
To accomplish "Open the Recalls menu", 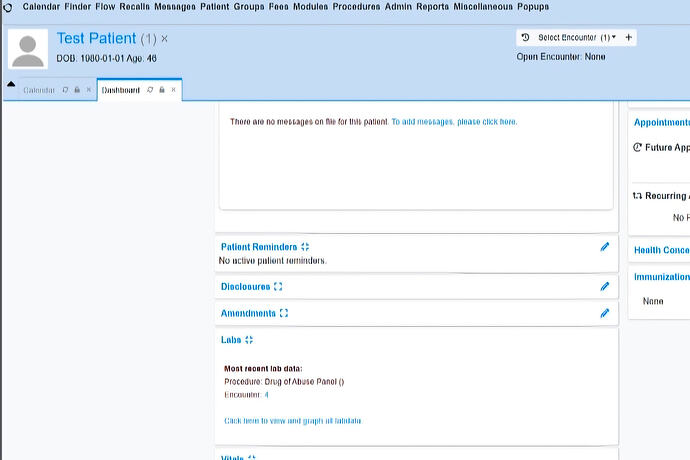I will click(135, 7).
